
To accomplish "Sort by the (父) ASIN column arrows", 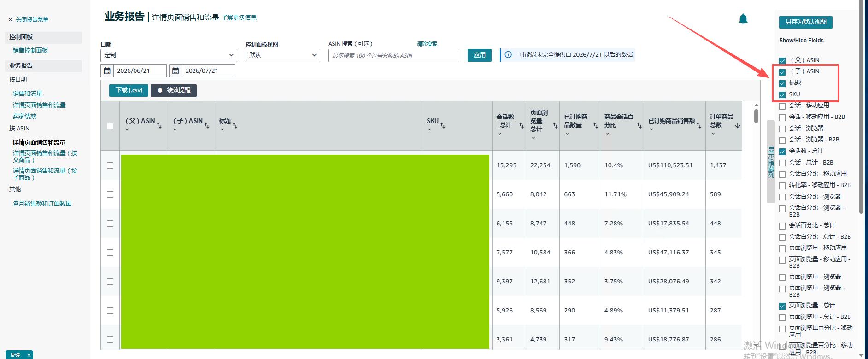I will point(159,125).
